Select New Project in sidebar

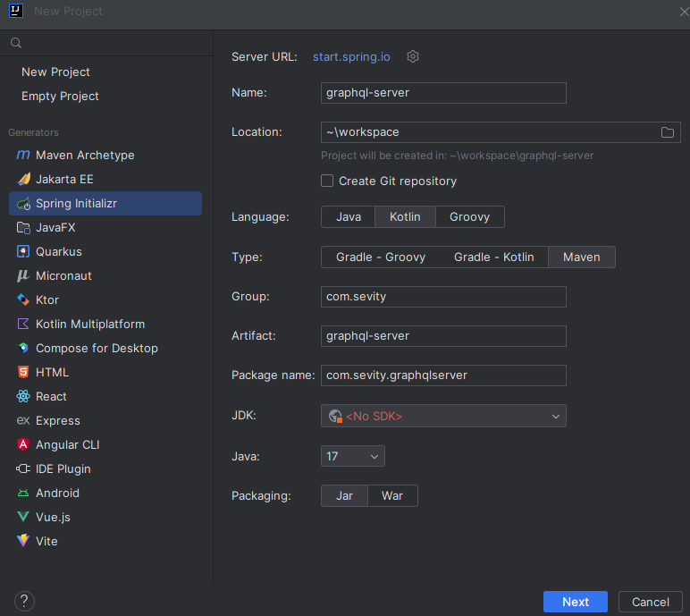55,72
